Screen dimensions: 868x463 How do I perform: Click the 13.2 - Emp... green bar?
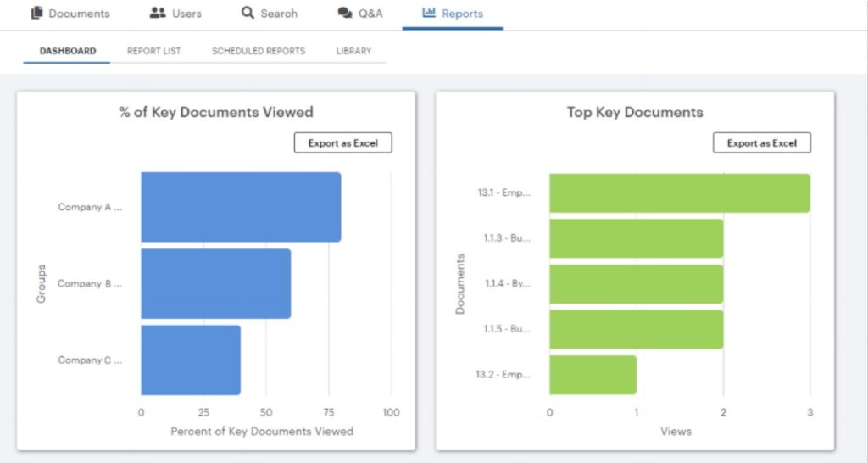593,375
